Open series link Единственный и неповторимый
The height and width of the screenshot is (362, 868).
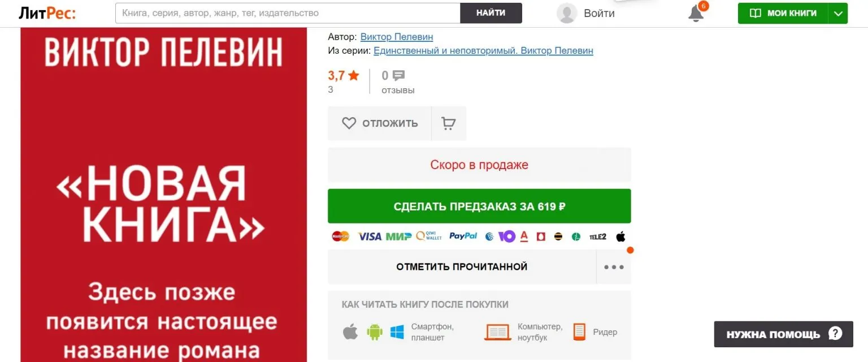tap(484, 51)
